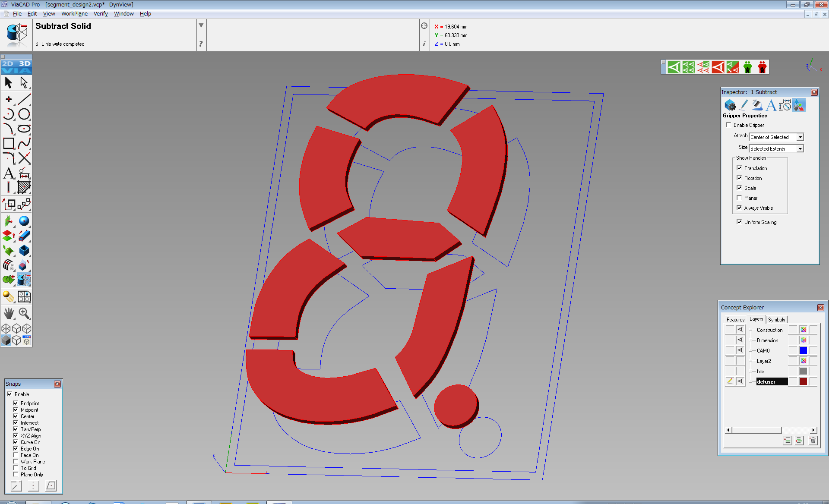Close the Snaps panel
829x504 pixels.
pos(57,384)
